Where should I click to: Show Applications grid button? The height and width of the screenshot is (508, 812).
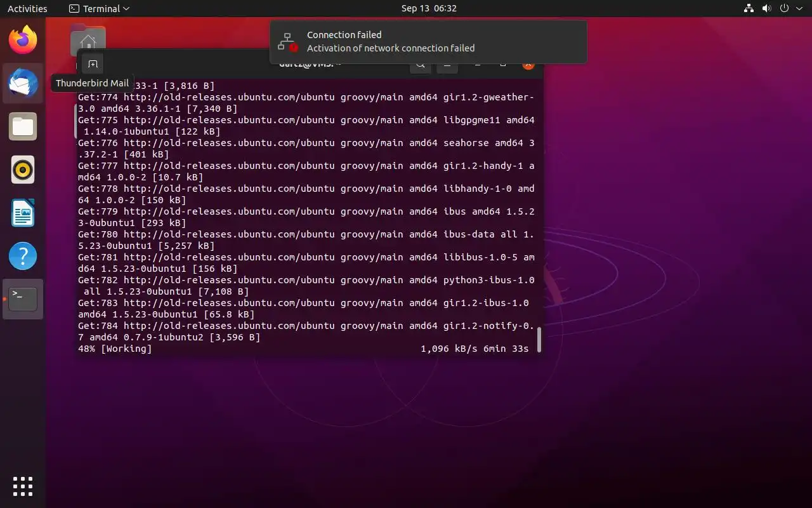tap(23, 486)
